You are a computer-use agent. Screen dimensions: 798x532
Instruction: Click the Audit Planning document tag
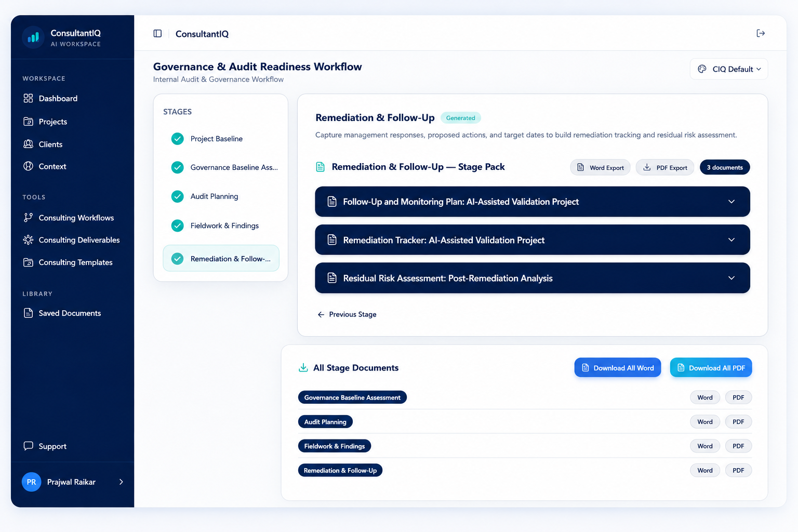(x=325, y=422)
